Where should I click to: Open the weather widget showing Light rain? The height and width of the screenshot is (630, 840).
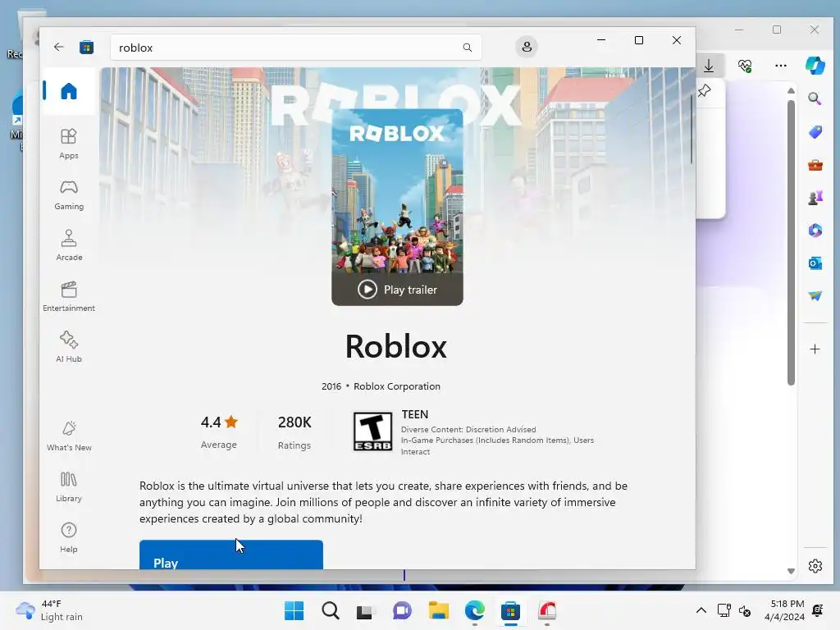coord(49,610)
